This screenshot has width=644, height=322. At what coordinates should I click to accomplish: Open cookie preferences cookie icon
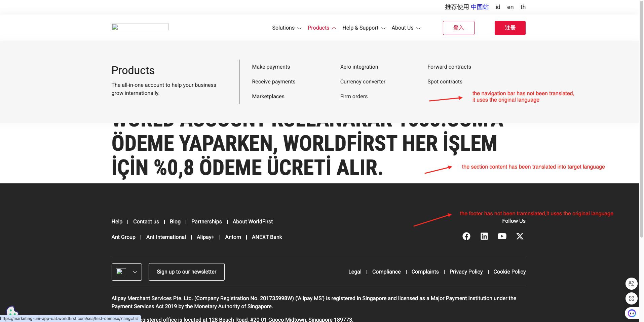point(12,311)
